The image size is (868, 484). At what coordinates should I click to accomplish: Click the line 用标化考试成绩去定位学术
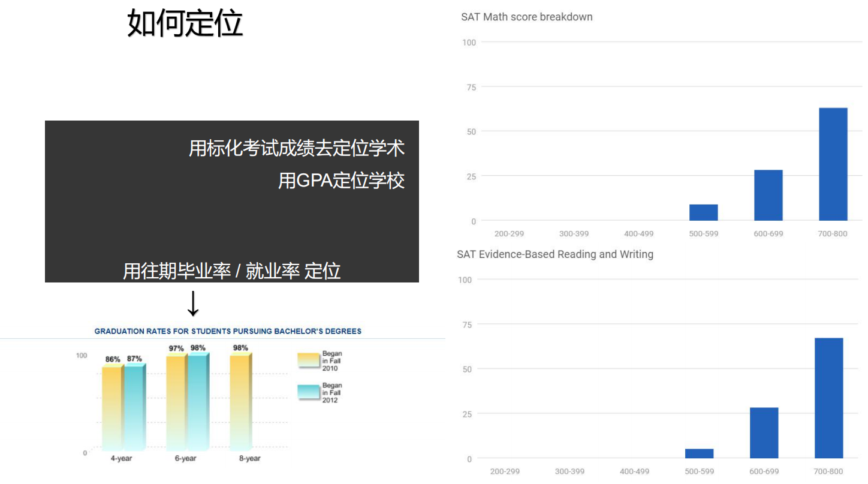(297, 148)
